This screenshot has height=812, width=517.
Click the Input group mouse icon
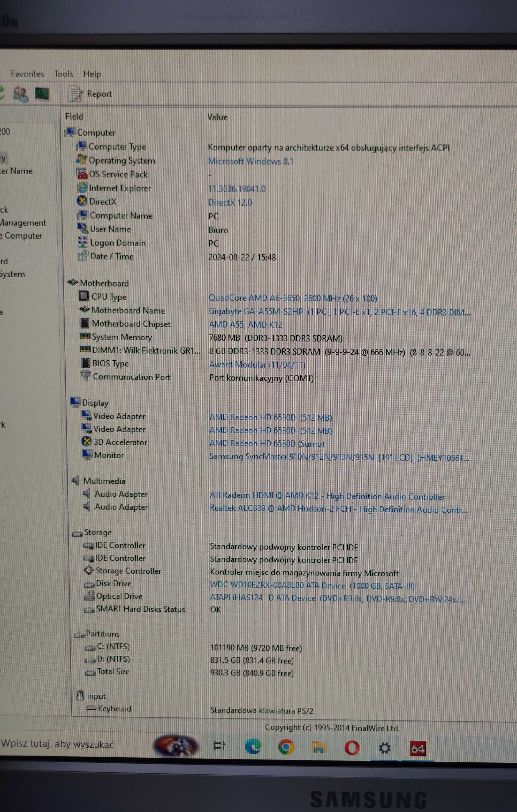tap(80, 695)
